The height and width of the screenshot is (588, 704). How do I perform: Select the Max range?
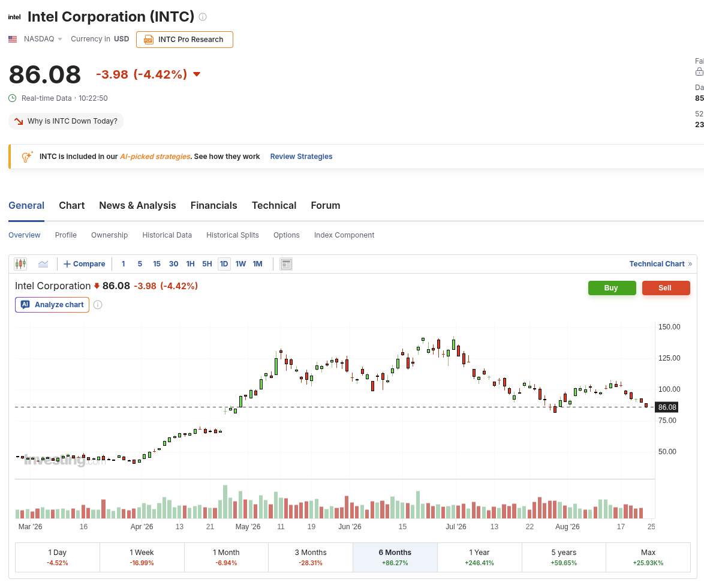coord(648,557)
